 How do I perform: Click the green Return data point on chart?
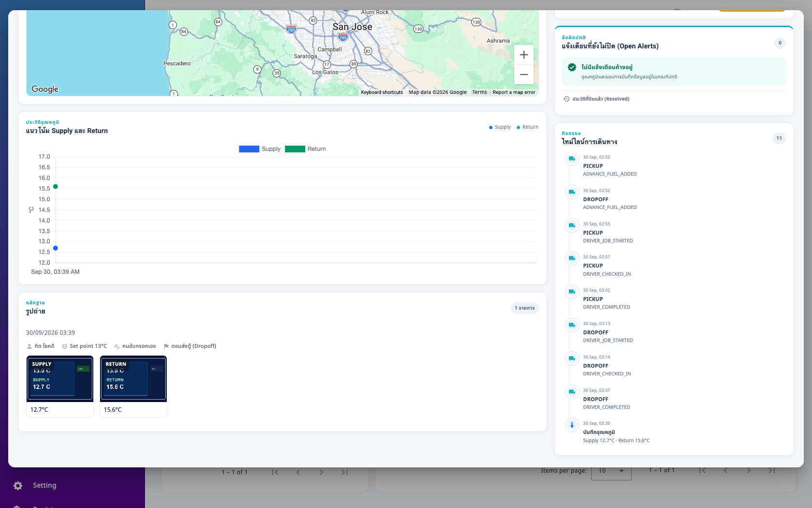(x=56, y=187)
